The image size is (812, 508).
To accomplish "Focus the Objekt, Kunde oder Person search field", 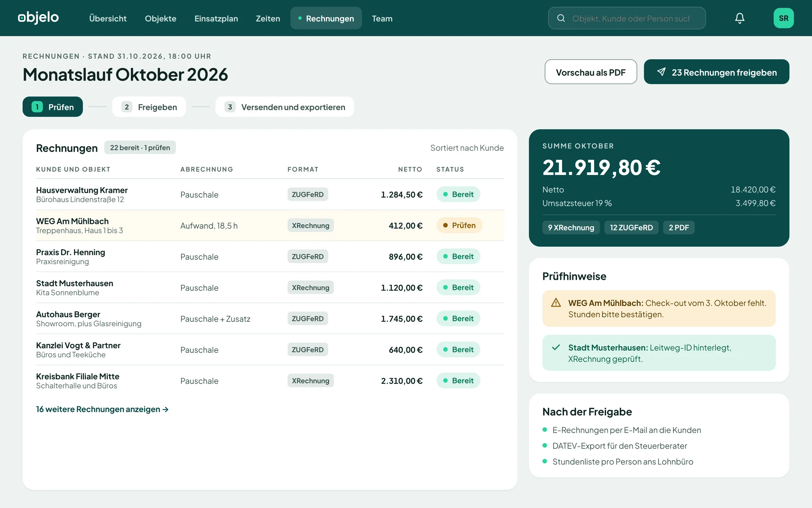I will pyautogui.click(x=627, y=18).
